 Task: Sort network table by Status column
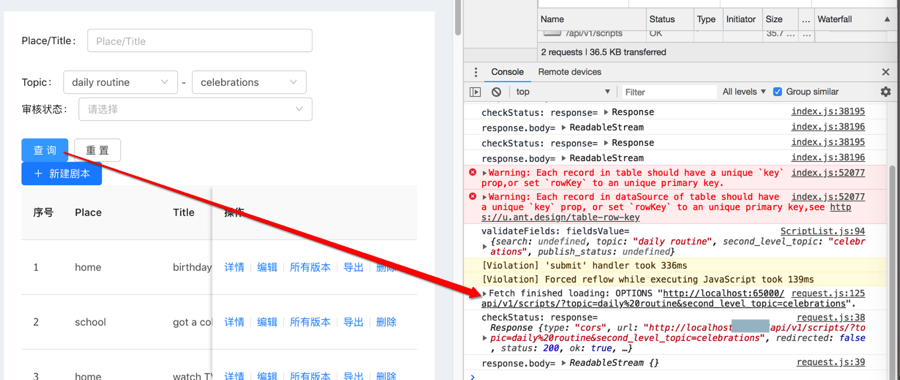(x=670, y=19)
